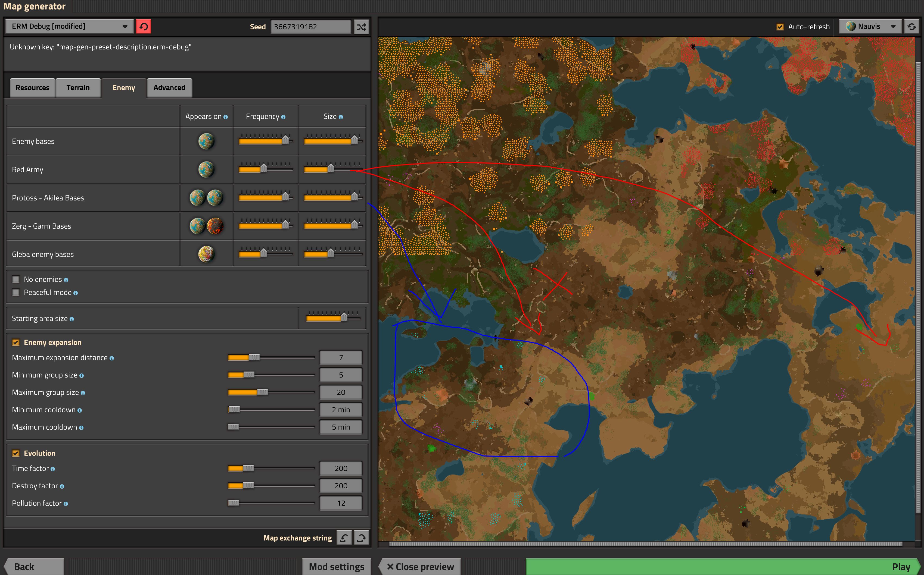924x575 pixels.
Task: Click Vulcanus planet icon in Zerg row
Action: click(x=215, y=226)
